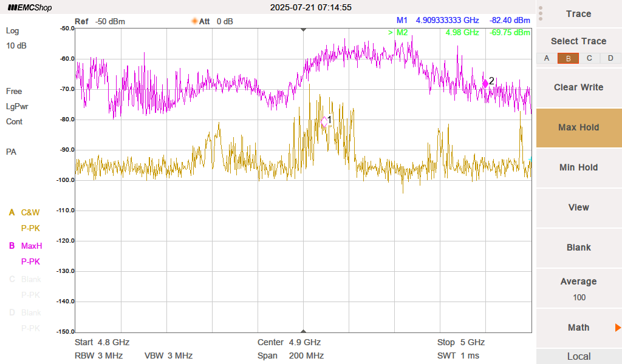Click the three-dot panel handle icon
Viewport: 622px width, 364px height.
click(541, 13)
